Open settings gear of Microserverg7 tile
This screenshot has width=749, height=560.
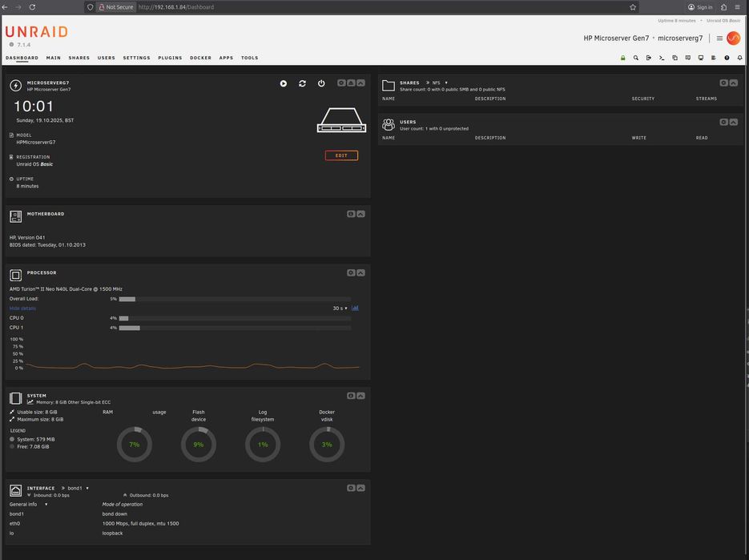(x=341, y=83)
